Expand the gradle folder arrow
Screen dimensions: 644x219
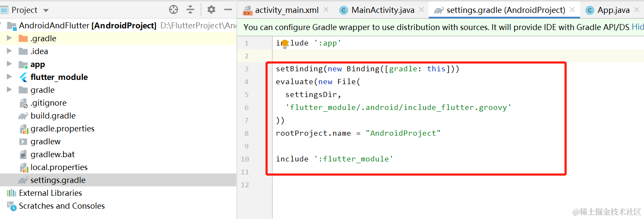(x=9, y=90)
